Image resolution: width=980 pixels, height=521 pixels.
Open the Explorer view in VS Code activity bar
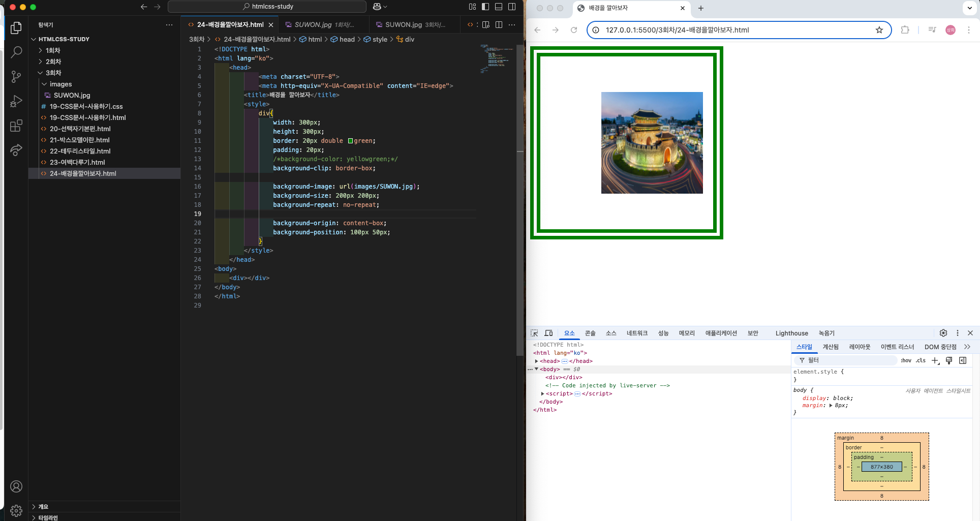click(16, 28)
